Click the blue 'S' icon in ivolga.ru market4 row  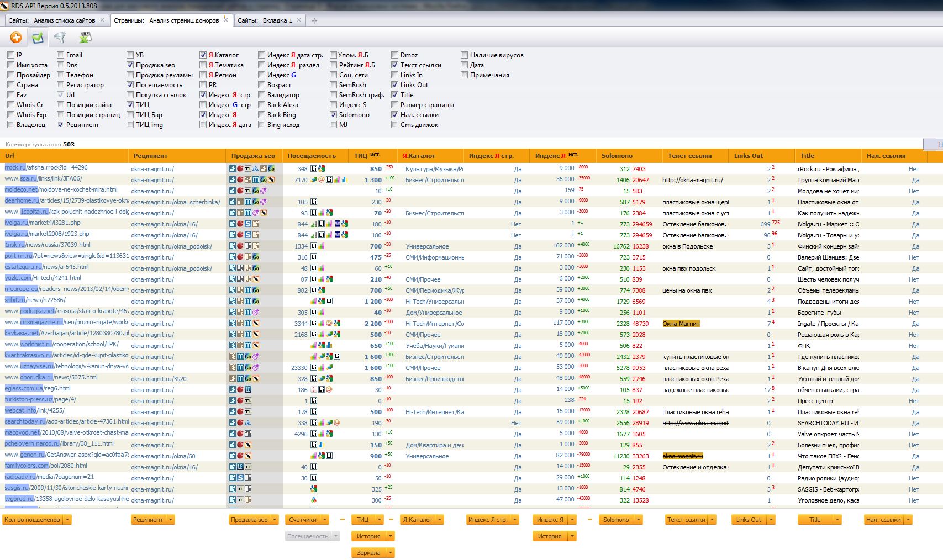coord(248,224)
